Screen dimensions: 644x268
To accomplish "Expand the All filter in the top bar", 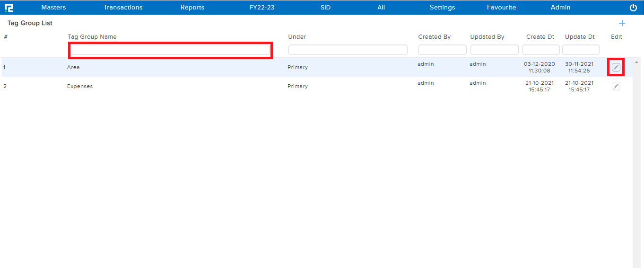I will coord(381,8).
